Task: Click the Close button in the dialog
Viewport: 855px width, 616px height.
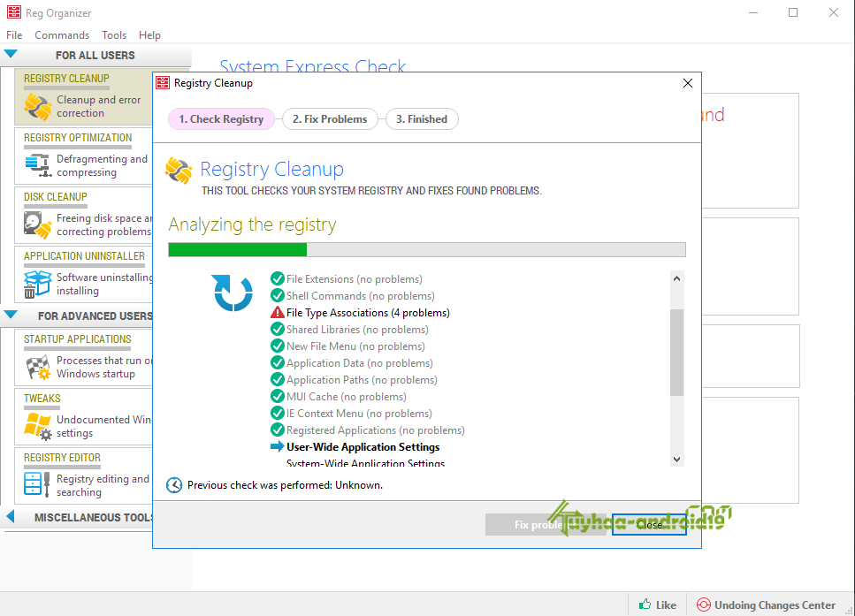Action: tap(649, 524)
